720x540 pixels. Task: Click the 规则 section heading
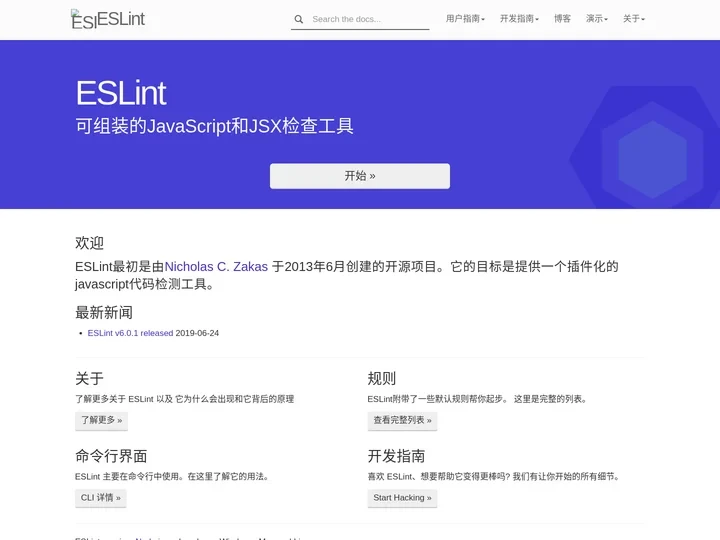coord(382,379)
